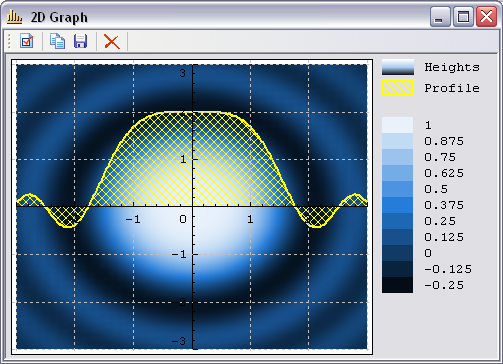Close the 2D Graph window
The width and height of the screenshot is (503, 364).
[486, 16]
